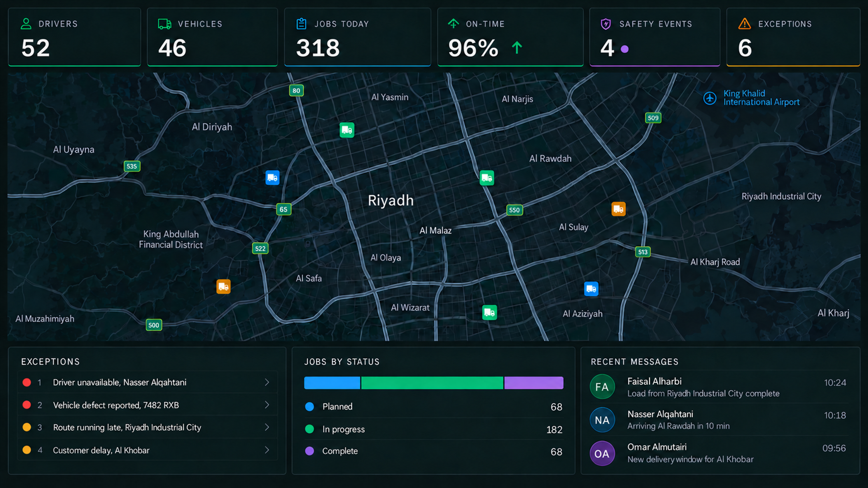Click the Safety Events shield icon

606,24
